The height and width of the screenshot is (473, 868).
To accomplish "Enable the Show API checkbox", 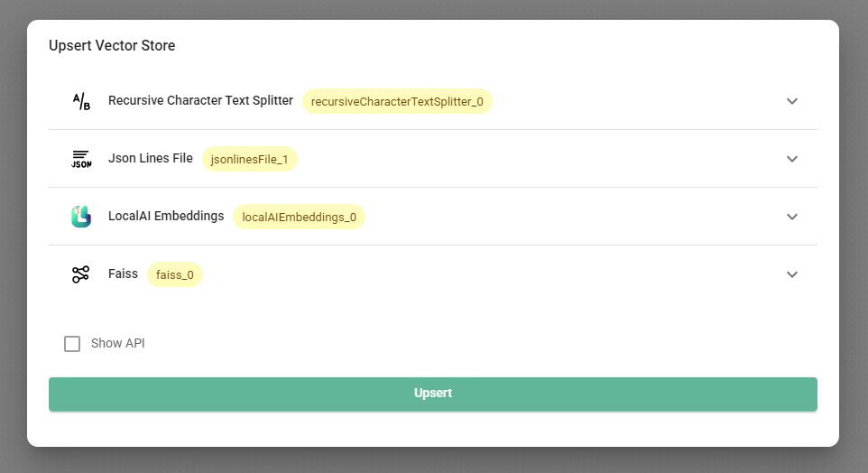I will 72,344.
